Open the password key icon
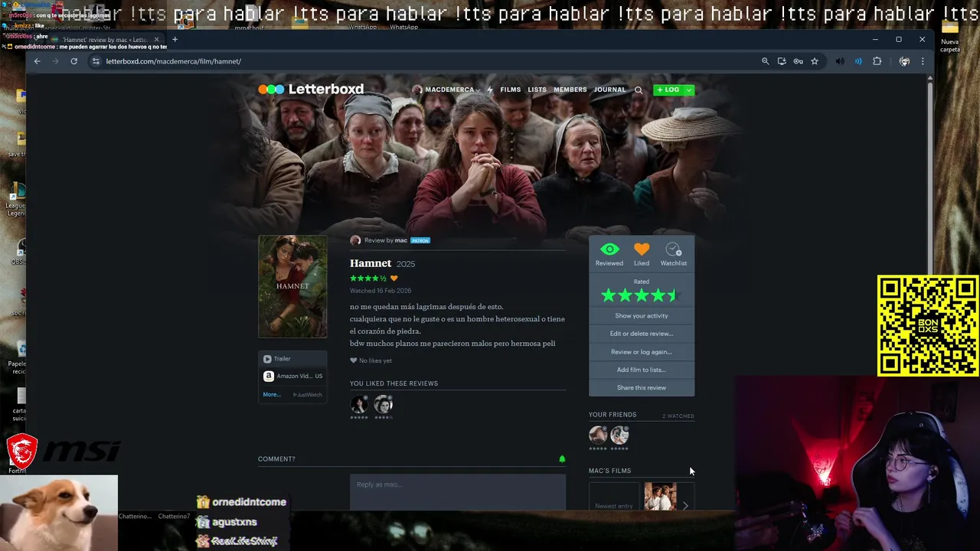The image size is (980, 551). (798, 61)
